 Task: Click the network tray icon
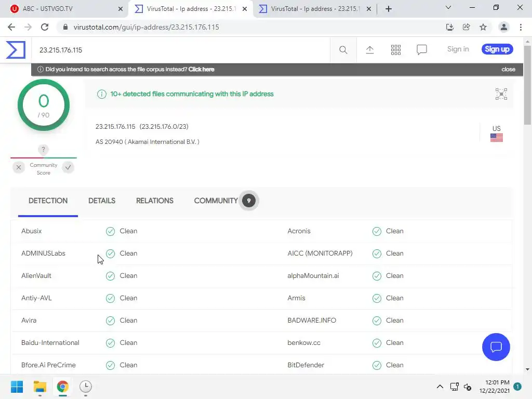[454, 387]
